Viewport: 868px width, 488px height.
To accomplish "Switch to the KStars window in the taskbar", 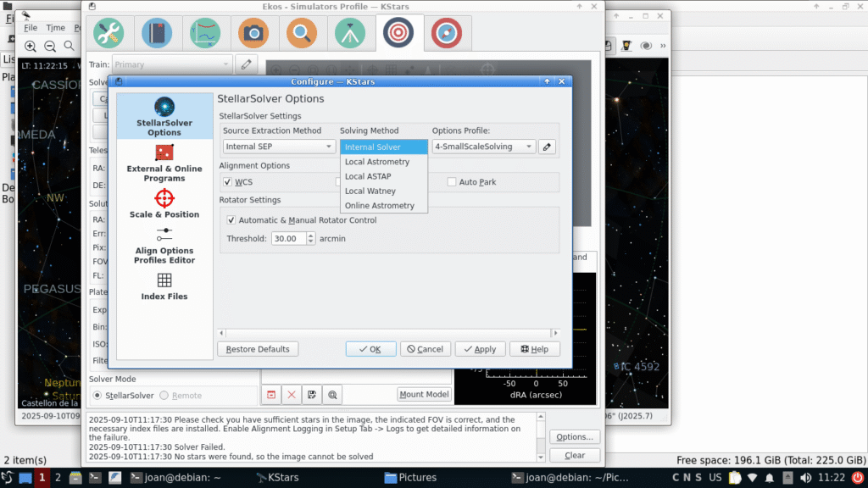I will point(277,478).
